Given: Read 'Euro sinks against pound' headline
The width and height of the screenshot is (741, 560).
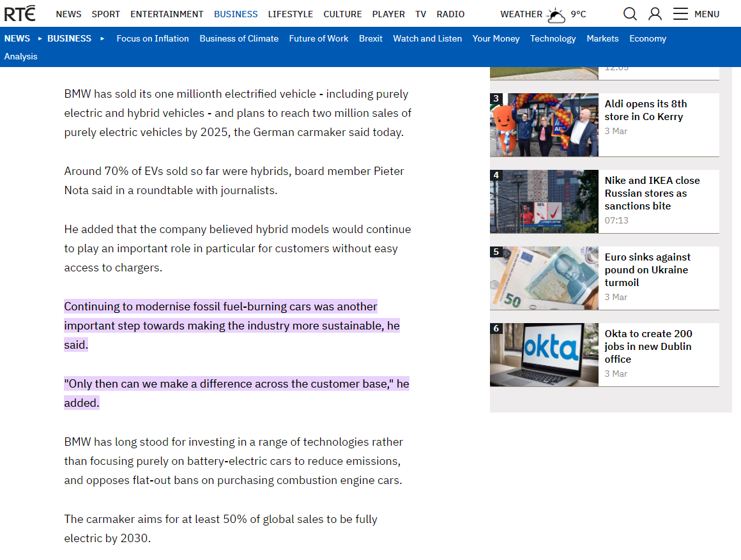Looking at the screenshot, I should (648, 269).
